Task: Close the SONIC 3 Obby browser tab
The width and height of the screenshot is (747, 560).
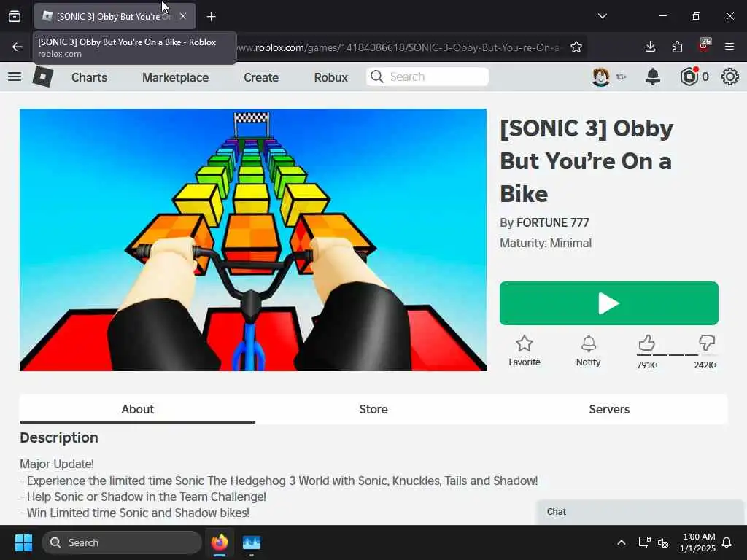Action: (x=183, y=16)
